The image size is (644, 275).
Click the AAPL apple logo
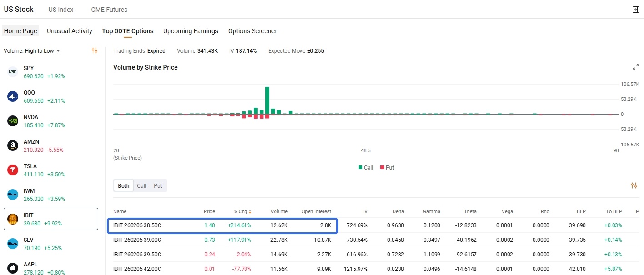point(13,268)
